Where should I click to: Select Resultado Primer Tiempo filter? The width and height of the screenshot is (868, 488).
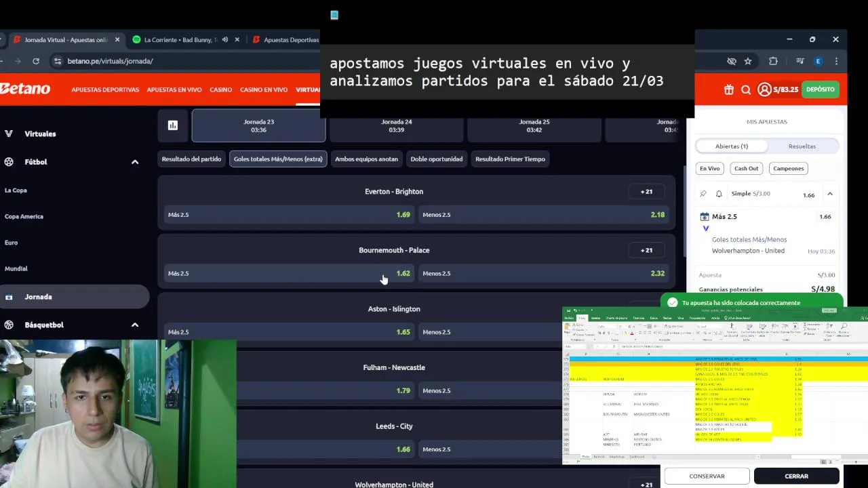pos(510,159)
